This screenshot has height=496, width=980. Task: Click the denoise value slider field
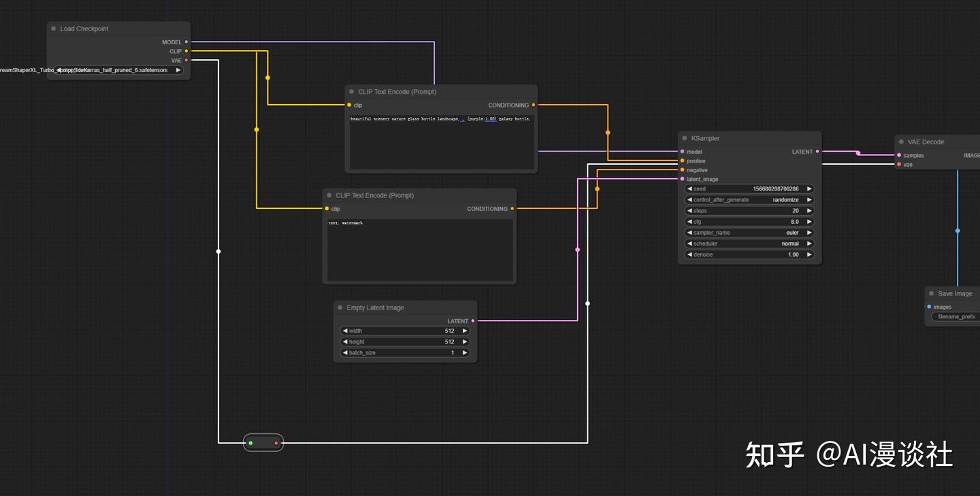(749, 254)
